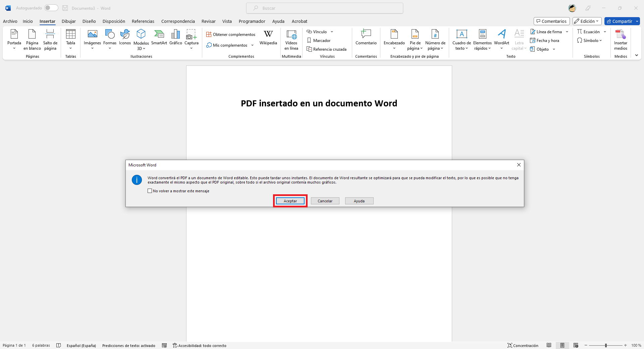The image size is (644, 349).
Task: Open the user account avatar
Action: [572, 8]
